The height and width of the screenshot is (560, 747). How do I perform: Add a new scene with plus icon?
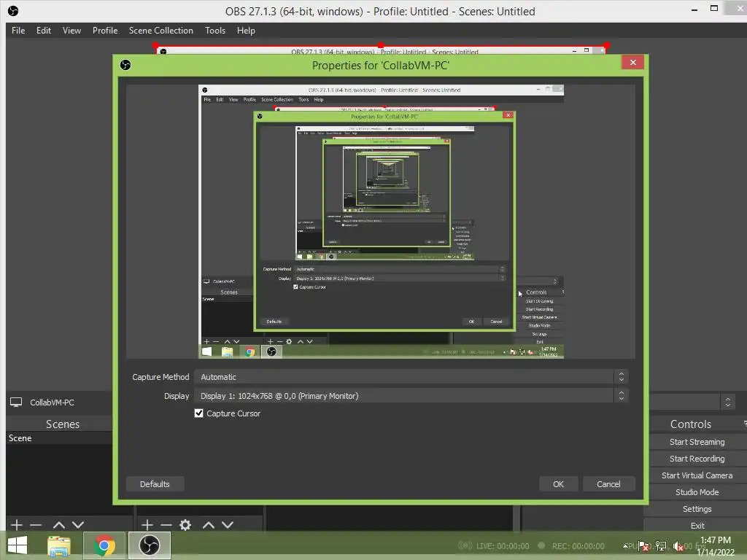(x=17, y=525)
